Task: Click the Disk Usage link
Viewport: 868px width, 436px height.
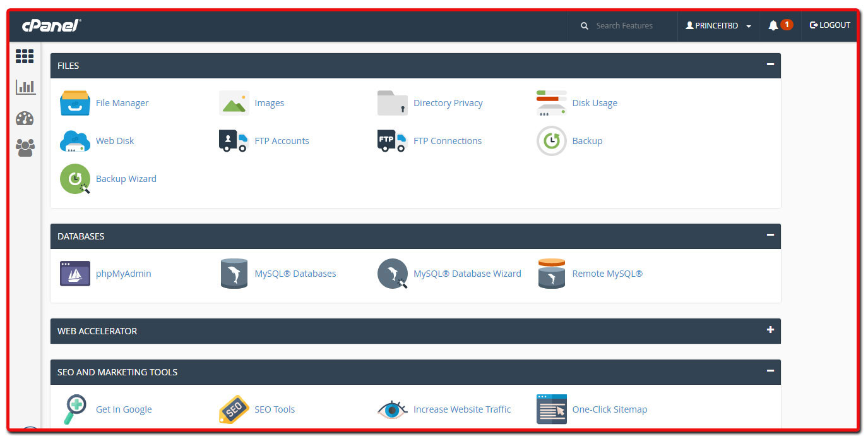Action: click(595, 103)
